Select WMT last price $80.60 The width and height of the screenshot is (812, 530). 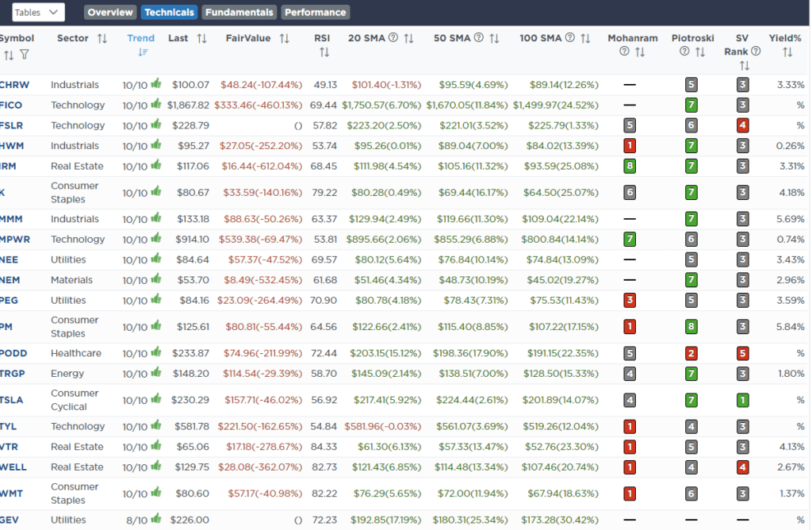[x=192, y=494]
